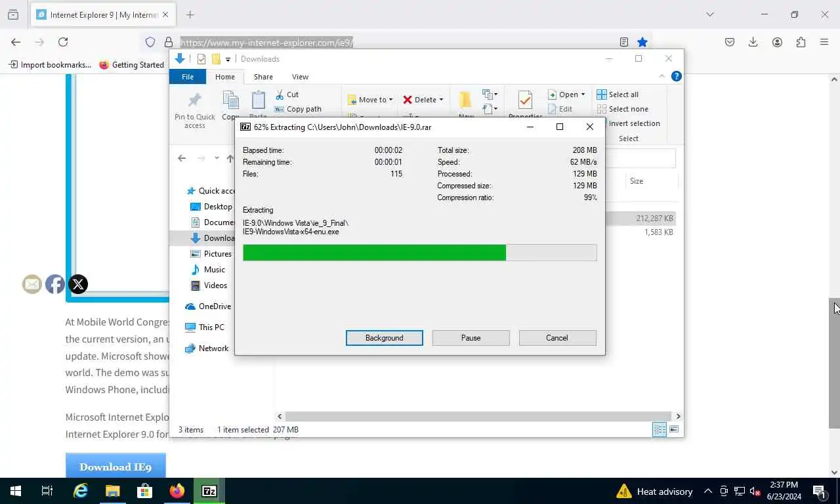Click the New folder icon in ribbon

click(x=466, y=100)
